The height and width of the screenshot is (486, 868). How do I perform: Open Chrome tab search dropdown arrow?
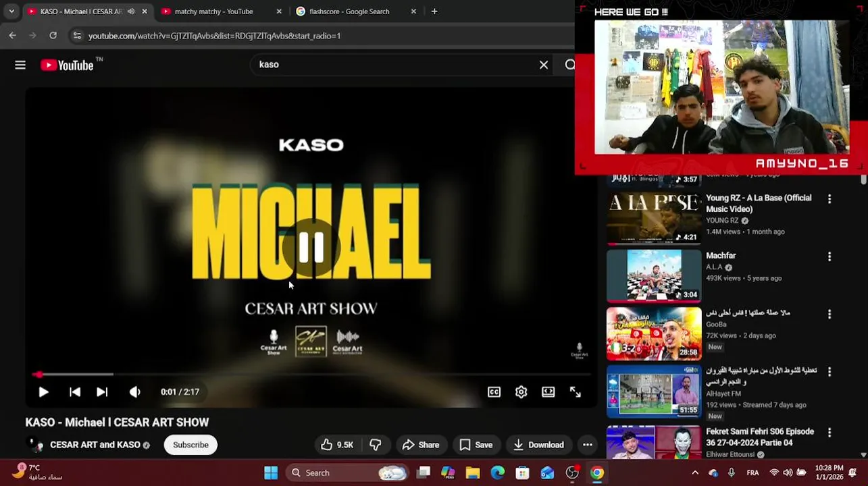tap(11, 11)
